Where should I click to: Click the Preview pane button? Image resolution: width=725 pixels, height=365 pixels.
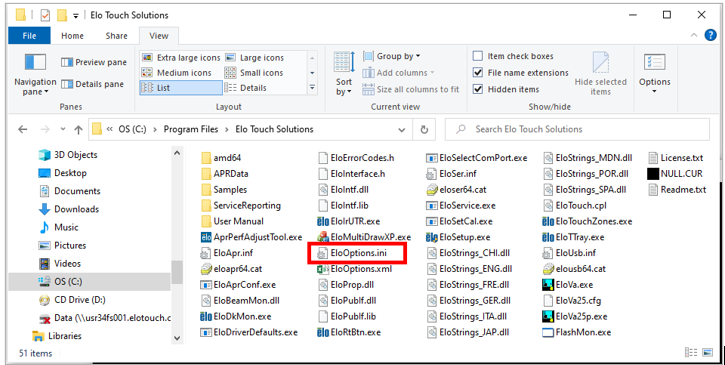click(x=94, y=62)
